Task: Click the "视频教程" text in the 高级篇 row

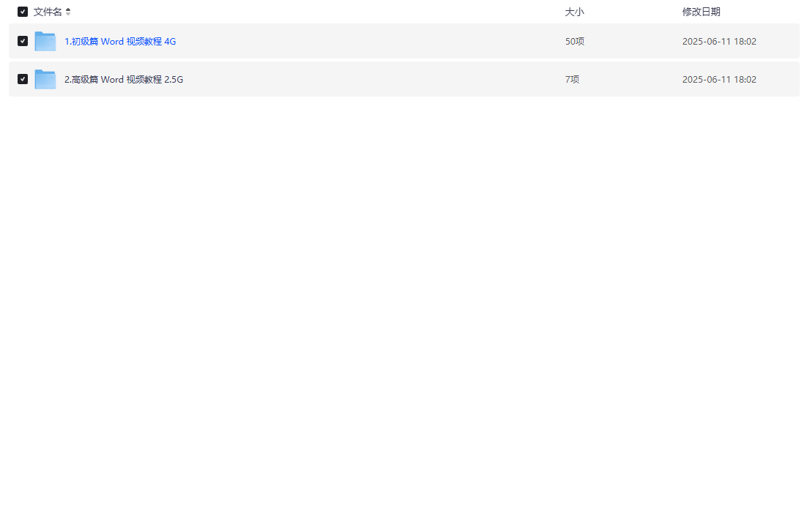Action: [x=144, y=80]
